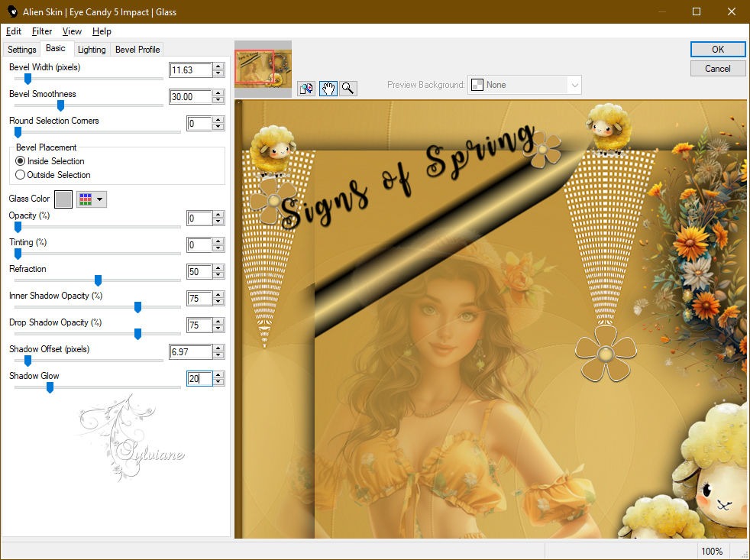Click the Glass Color gray swatch
Viewport: 750px width, 560px height.
(x=63, y=199)
